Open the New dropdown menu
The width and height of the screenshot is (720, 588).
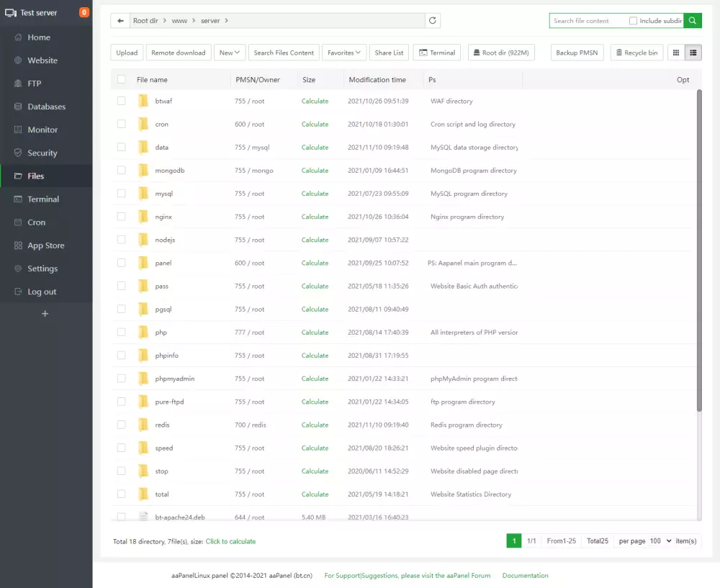point(229,52)
